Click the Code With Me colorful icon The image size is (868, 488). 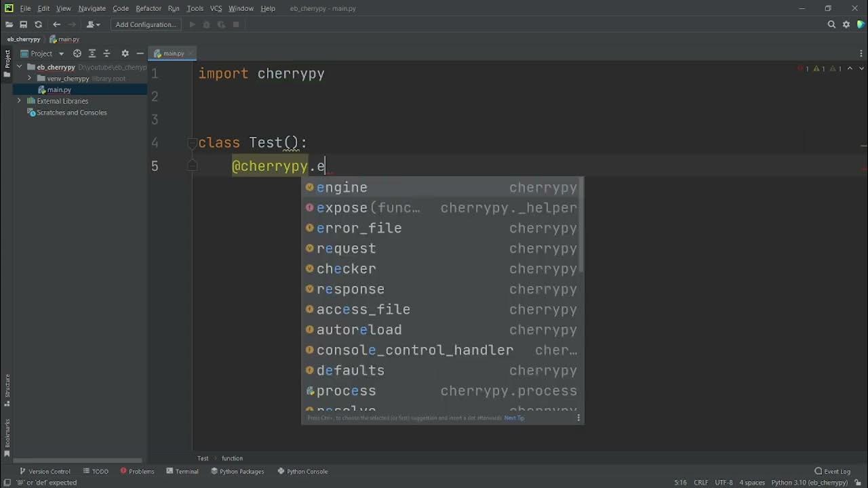coord(861,24)
